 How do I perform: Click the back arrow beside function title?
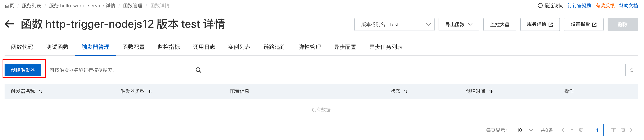click(x=9, y=24)
